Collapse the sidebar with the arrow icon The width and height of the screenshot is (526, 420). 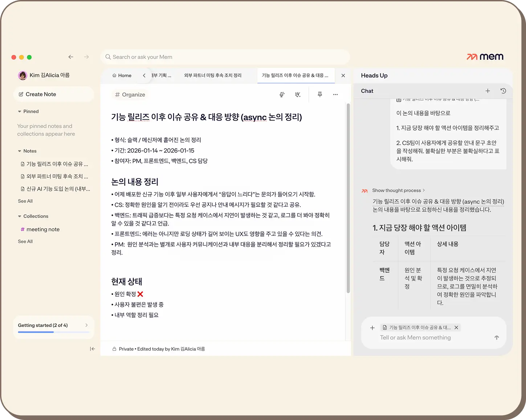point(93,349)
